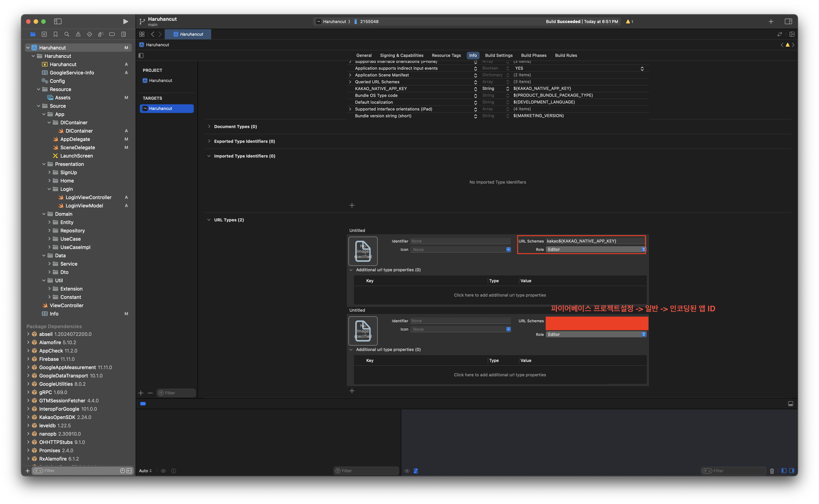This screenshot has width=819, height=504.
Task: Add an editor split on the right
Action: coord(792,34)
